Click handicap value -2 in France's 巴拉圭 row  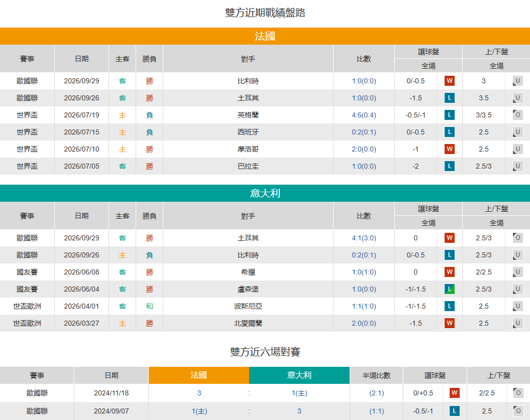[415, 166]
